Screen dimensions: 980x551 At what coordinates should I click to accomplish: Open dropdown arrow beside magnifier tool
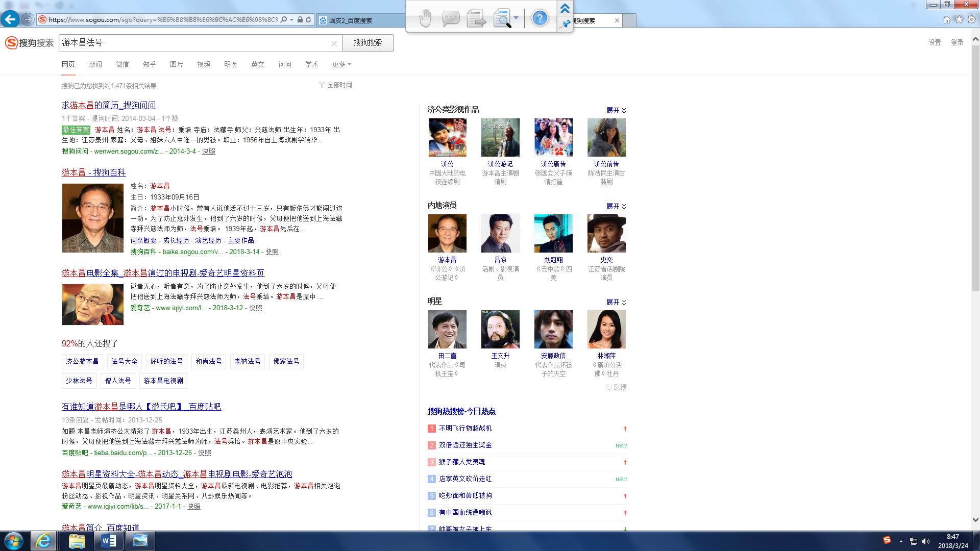point(516,18)
